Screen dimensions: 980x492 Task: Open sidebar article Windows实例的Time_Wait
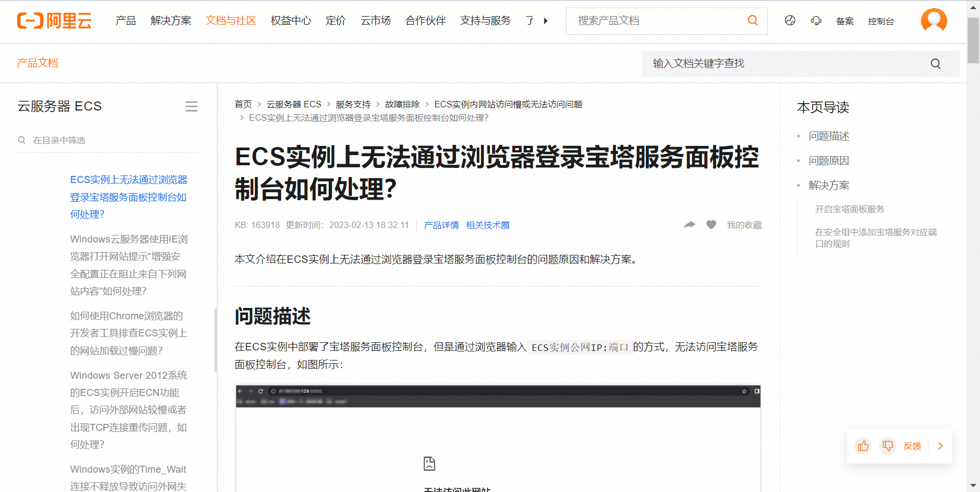click(129, 478)
